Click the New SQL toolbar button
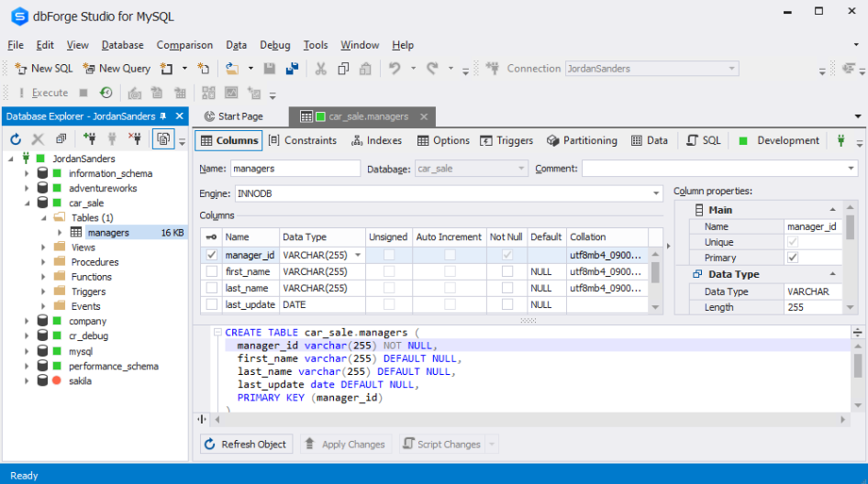Screen dimensions: 868x484 [x=44, y=69]
